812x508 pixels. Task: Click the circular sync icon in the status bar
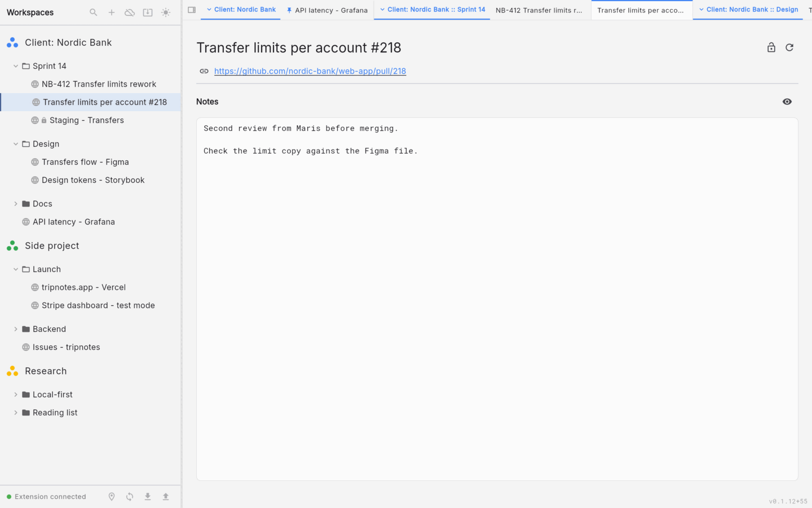(130, 497)
